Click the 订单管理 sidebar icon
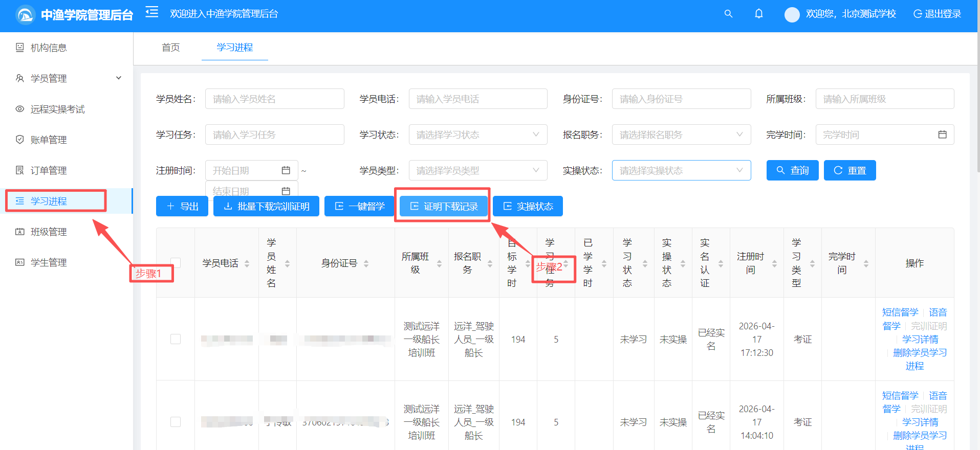The height and width of the screenshot is (450, 980). pyautogui.click(x=20, y=170)
